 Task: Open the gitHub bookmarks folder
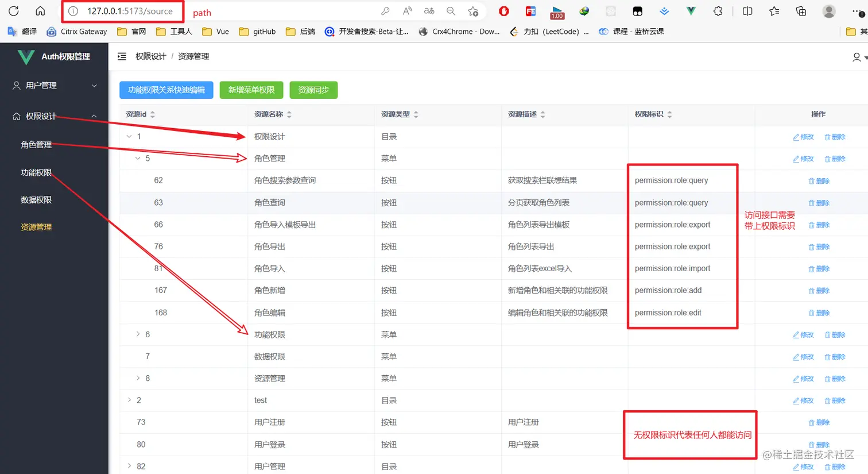(x=257, y=32)
